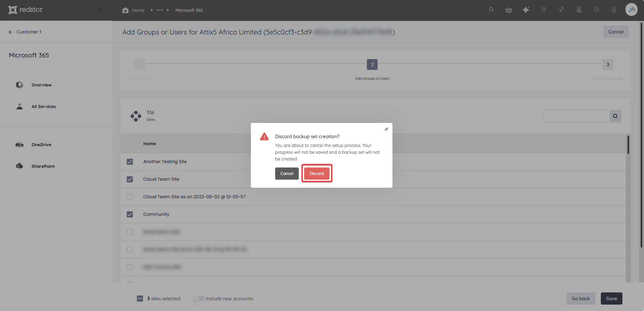Click the Redstor logo
The width and height of the screenshot is (644, 311).
click(26, 10)
